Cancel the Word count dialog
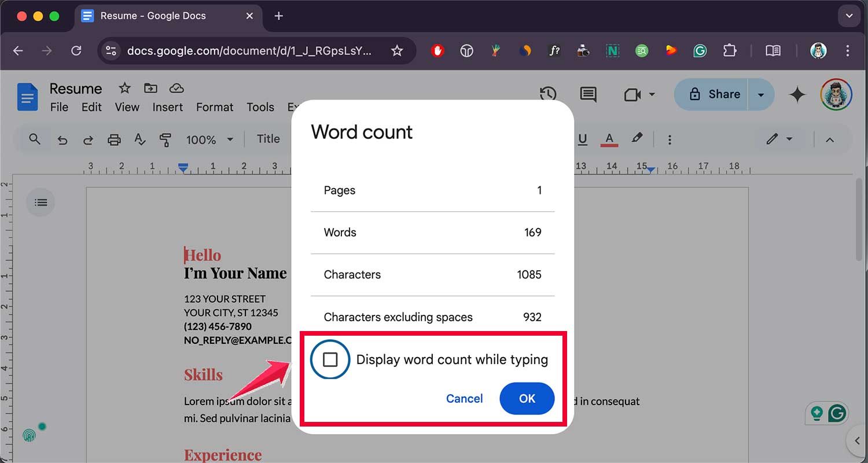Screen dimensions: 868x463 point(464,398)
